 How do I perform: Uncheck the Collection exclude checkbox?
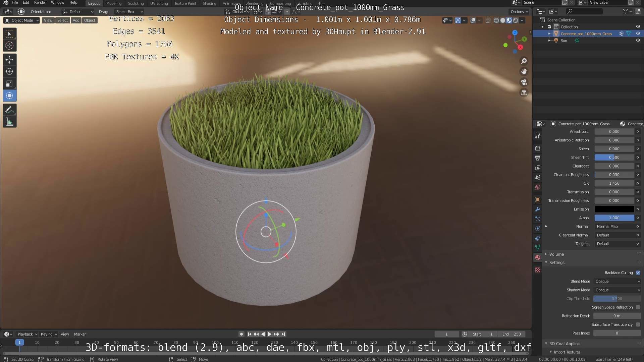(x=549, y=27)
